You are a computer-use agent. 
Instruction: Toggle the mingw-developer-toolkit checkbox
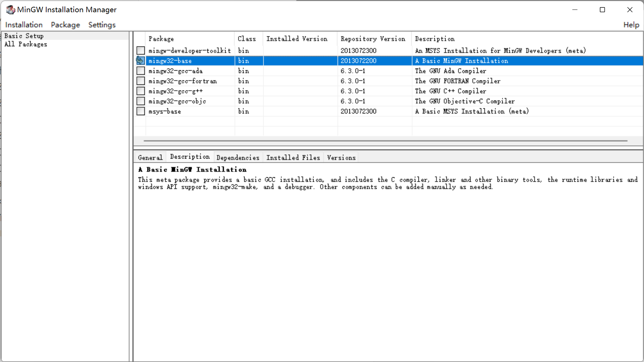pyautogui.click(x=140, y=51)
